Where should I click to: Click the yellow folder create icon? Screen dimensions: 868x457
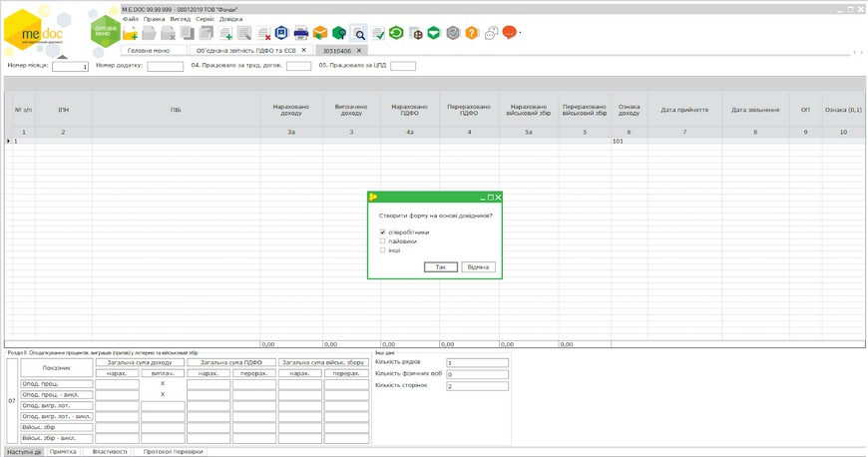coord(130,35)
